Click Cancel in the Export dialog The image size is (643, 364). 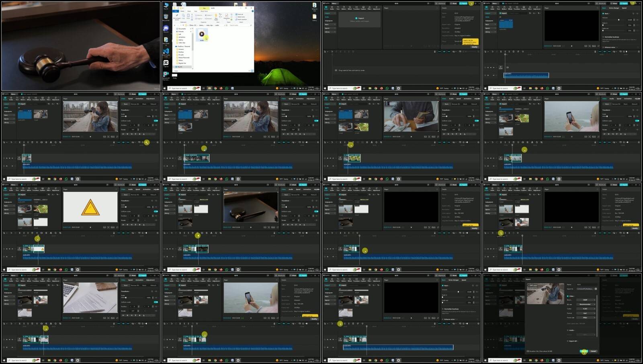coord(593,351)
